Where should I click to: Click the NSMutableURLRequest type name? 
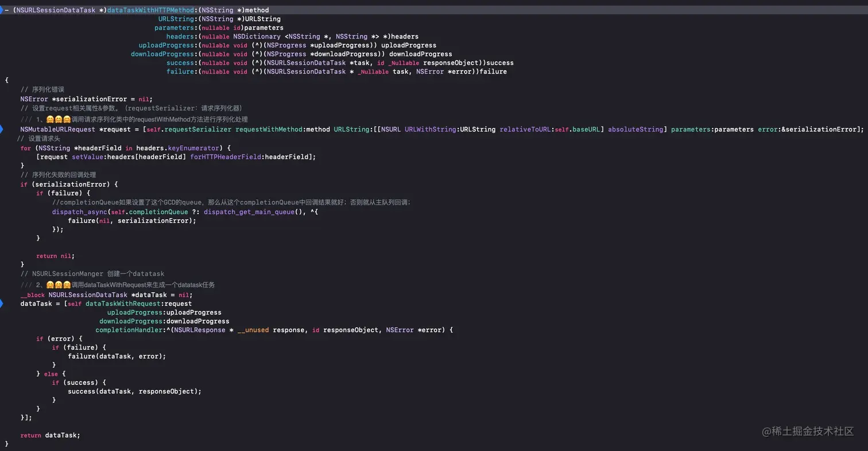point(58,129)
